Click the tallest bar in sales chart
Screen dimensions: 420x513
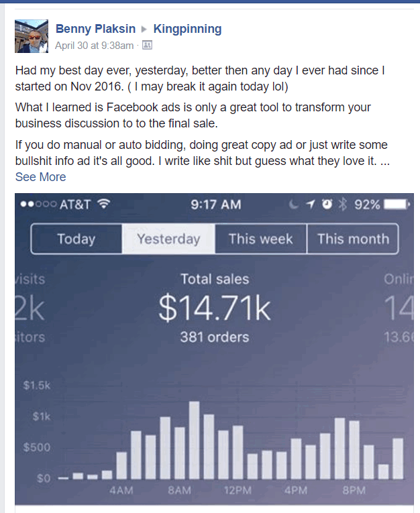pyautogui.click(x=194, y=440)
